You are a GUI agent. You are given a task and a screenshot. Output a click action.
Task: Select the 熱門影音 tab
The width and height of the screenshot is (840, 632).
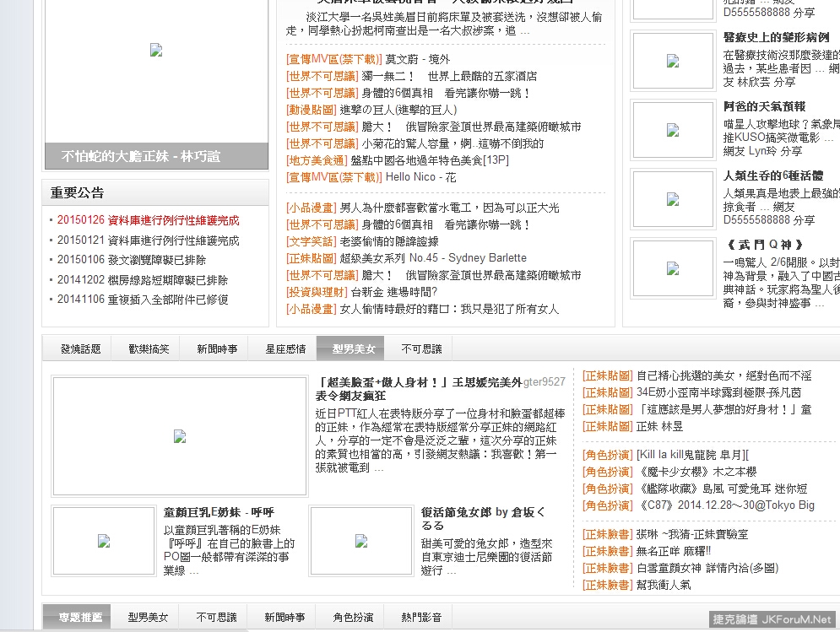420,618
